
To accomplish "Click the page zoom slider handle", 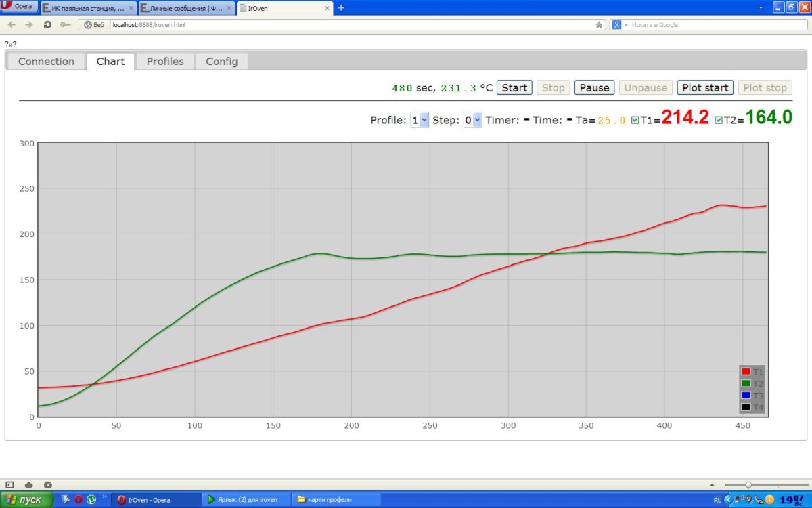I will click(x=748, y=485).
